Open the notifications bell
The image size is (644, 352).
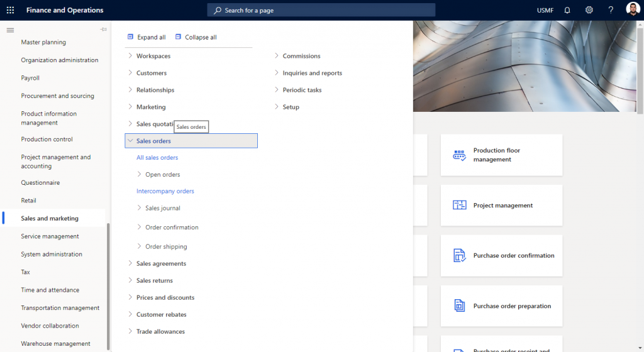click(x=567, y=10)
